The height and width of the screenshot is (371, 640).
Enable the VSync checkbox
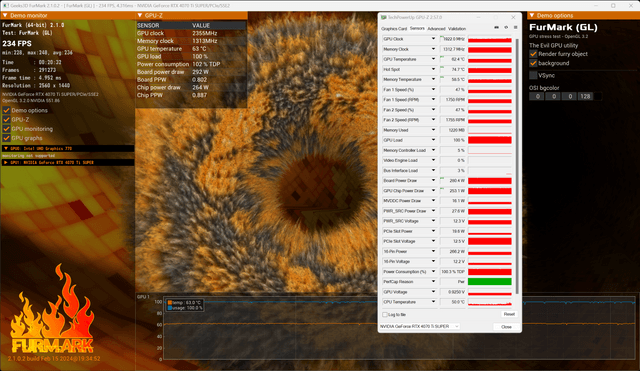(533, 76)
